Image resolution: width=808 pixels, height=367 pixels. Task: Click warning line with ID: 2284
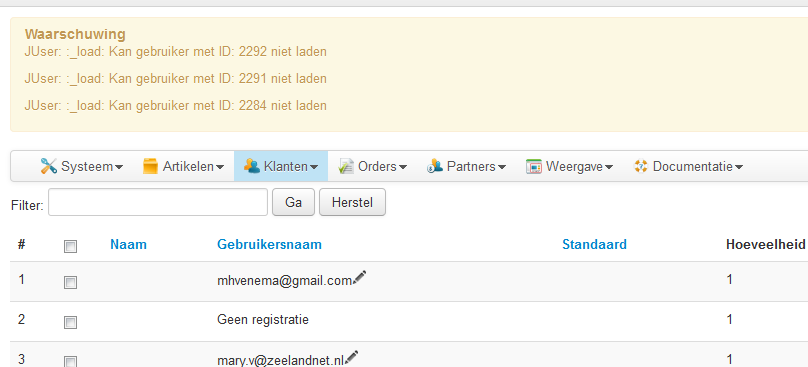pos(175,105)
